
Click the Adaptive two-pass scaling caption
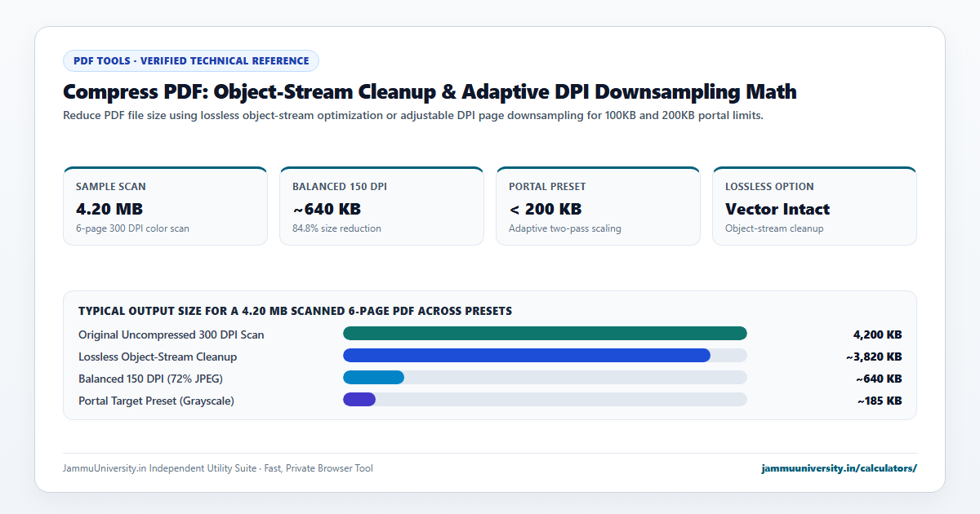pos(565,228)
